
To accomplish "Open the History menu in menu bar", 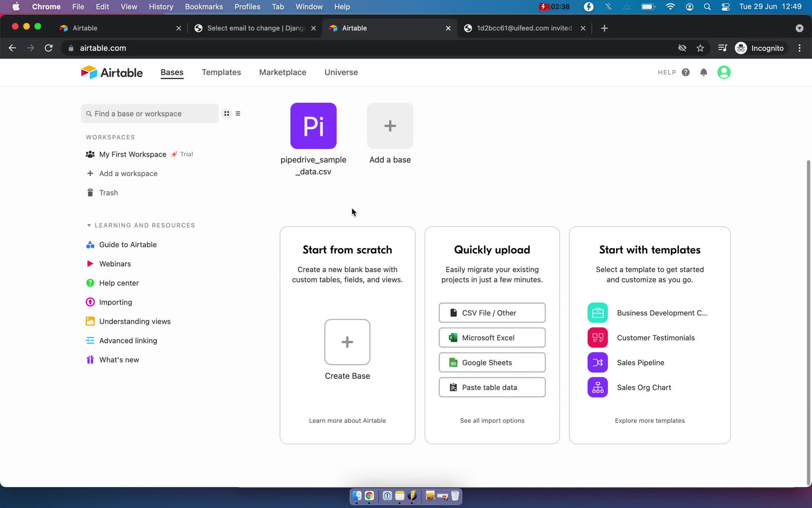I will click(x=161, y=7).
